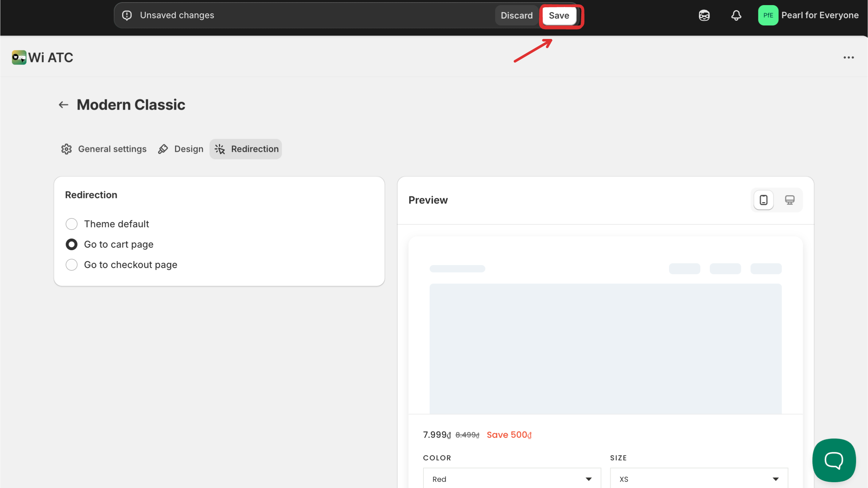Expand the Size dropdown showing XS
This screenshot has height=488, width=868.
[699, 479]
